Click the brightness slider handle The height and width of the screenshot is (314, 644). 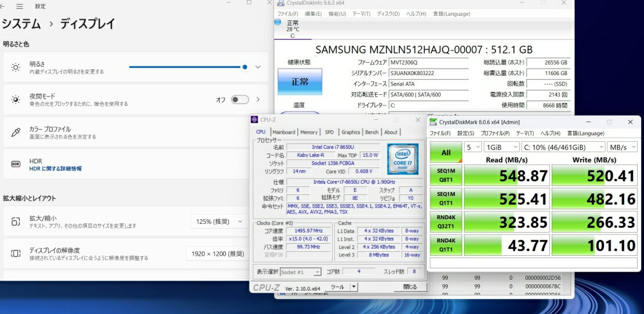tap(245, 67)
